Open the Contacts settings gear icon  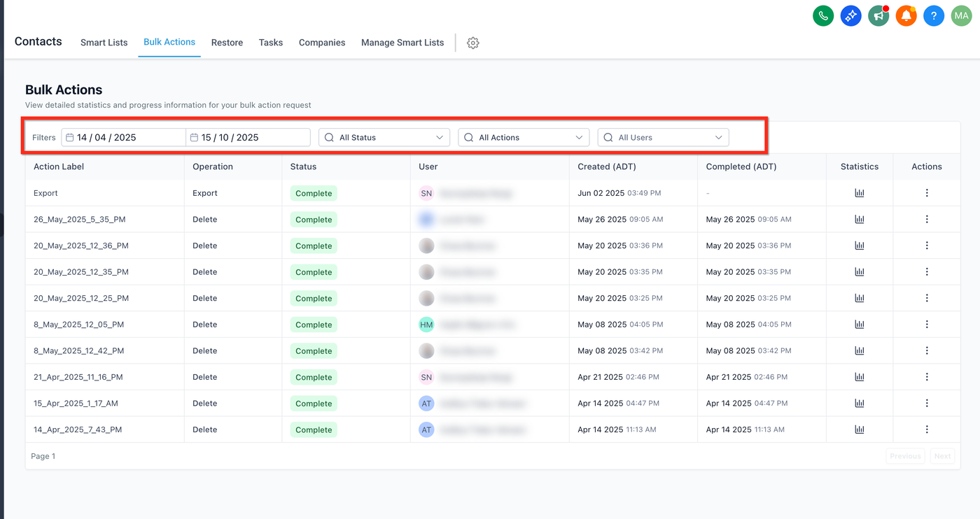473,43
